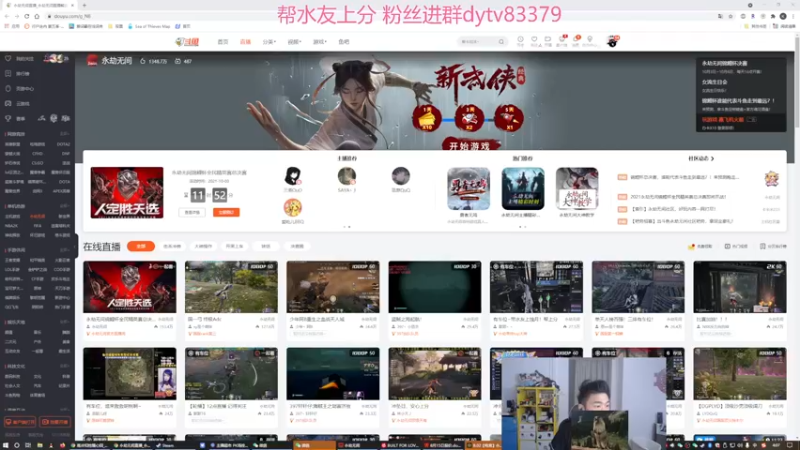
Task: Open client download icon with red badge
Action: 562,41
